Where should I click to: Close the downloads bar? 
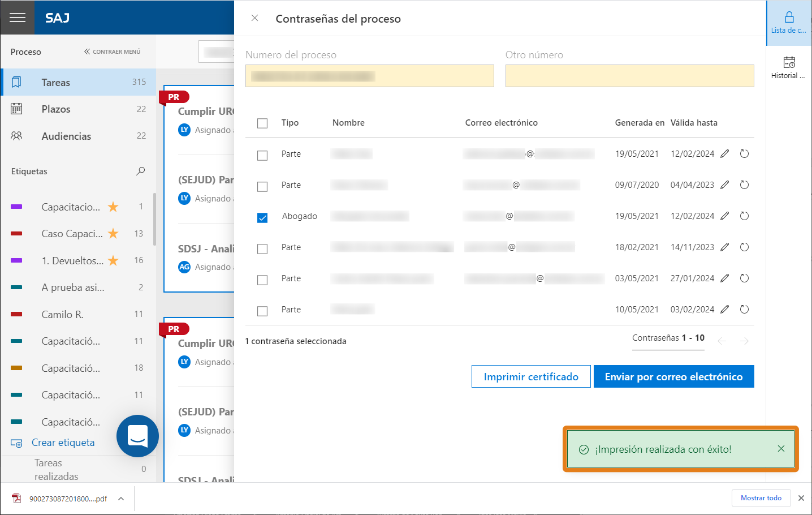(801, 498)
